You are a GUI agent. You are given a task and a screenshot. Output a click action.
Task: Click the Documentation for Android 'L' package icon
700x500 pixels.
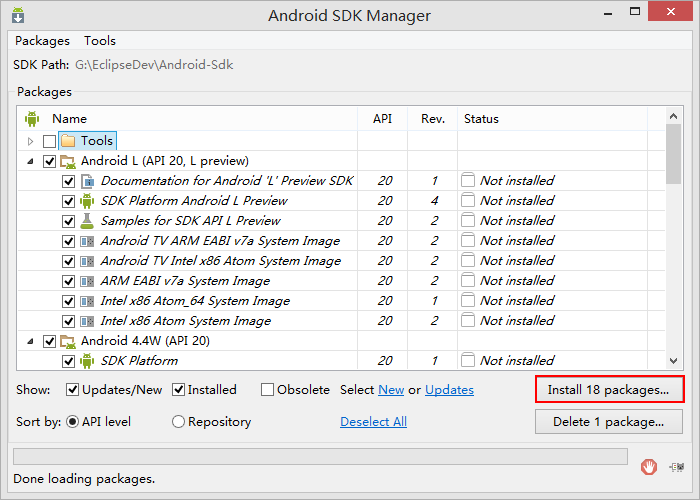(x=87, y=181)
